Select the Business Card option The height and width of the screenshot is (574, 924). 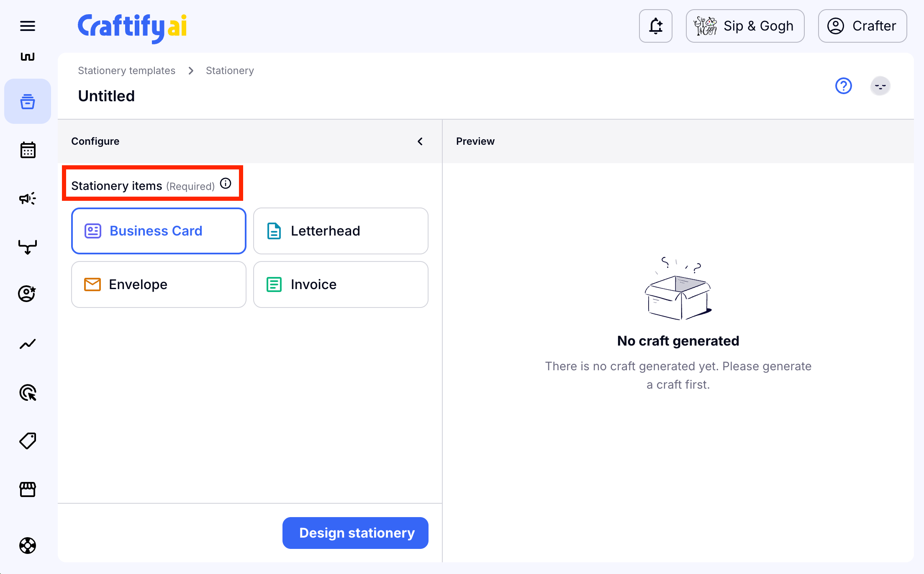159,231
